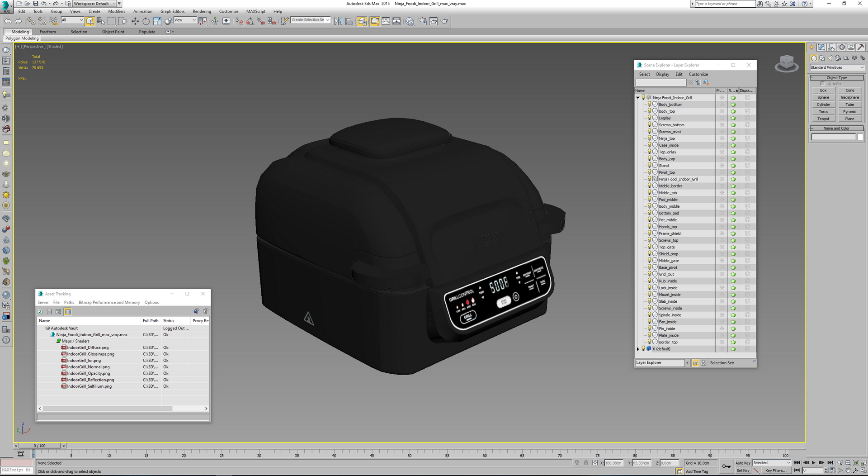This screenshot has height=476, width=868.
Task: Switch to the Freeform ribbon tab
Action: [47, 32]
